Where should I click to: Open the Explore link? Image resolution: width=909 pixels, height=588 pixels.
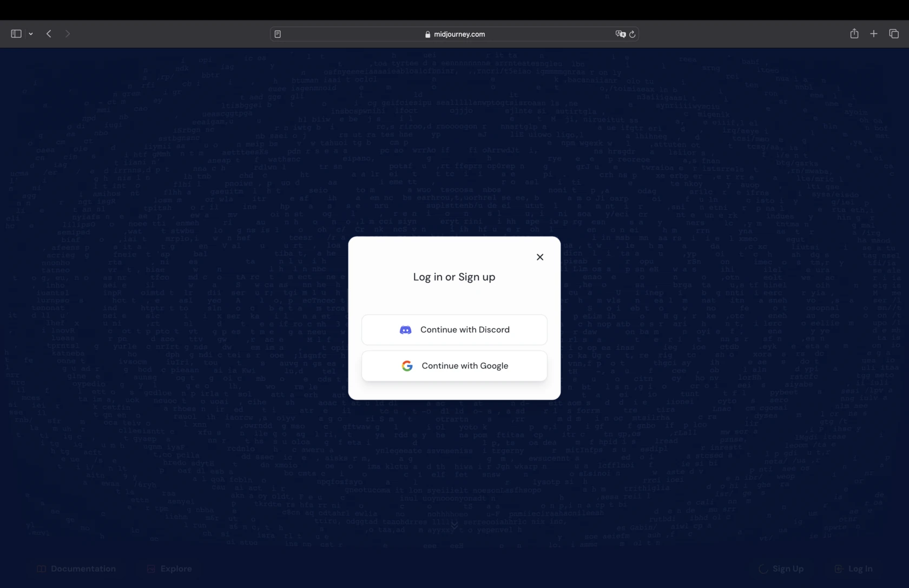coord(169,569)
